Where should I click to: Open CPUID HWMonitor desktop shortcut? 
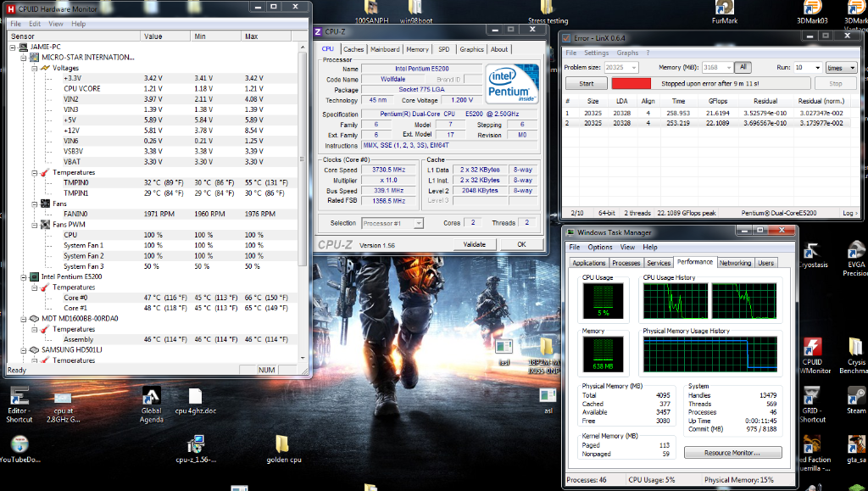812,356
